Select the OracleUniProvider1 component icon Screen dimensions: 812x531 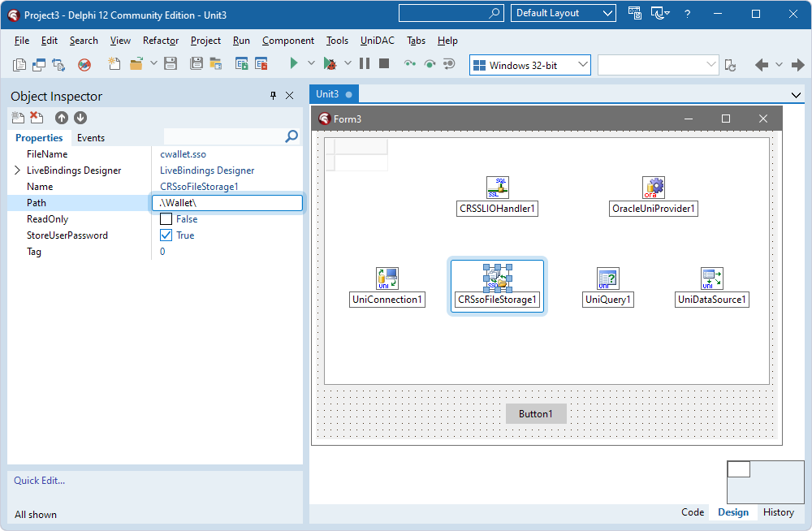[x=654, y=187]
